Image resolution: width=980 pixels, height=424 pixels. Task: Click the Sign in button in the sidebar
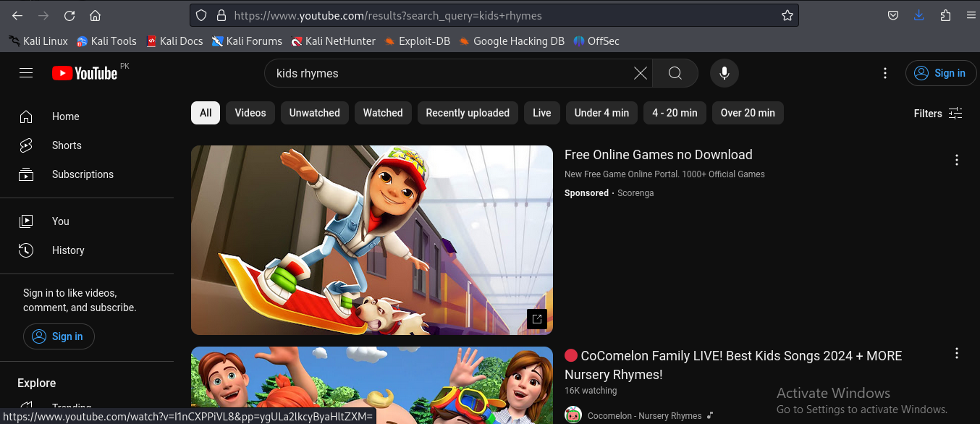click(59, 336)
